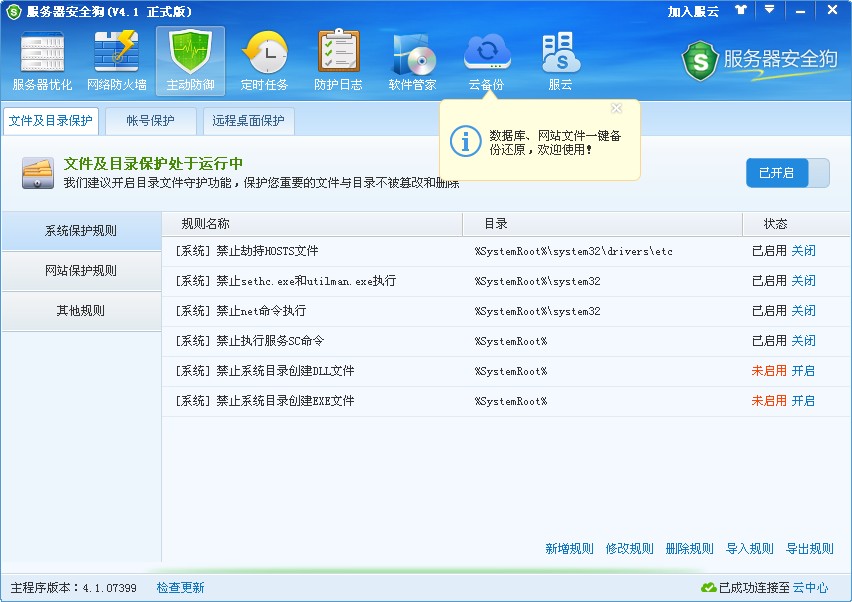Click the 新增规则 add rule link

pos(569,549)
